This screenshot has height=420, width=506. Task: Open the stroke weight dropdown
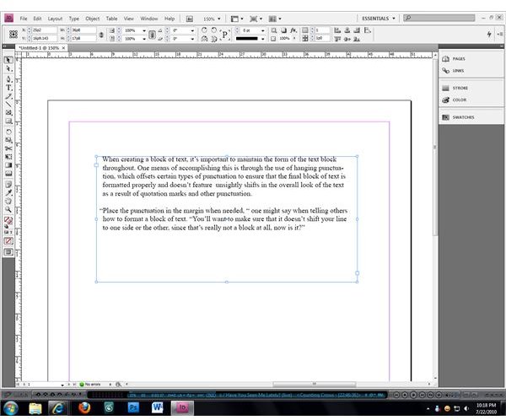click(262, 30)
